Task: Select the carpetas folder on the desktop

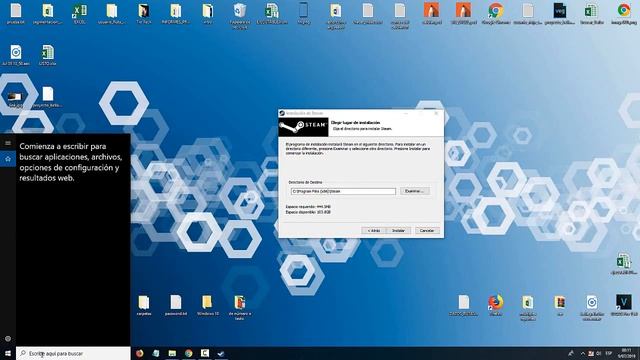Action: click(x=144, y=305)
